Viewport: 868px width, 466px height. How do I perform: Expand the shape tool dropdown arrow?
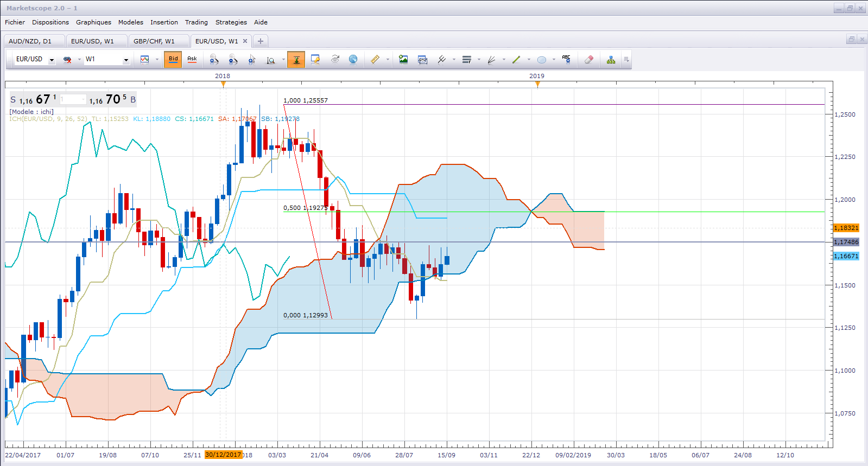click(x=554, y=60)
